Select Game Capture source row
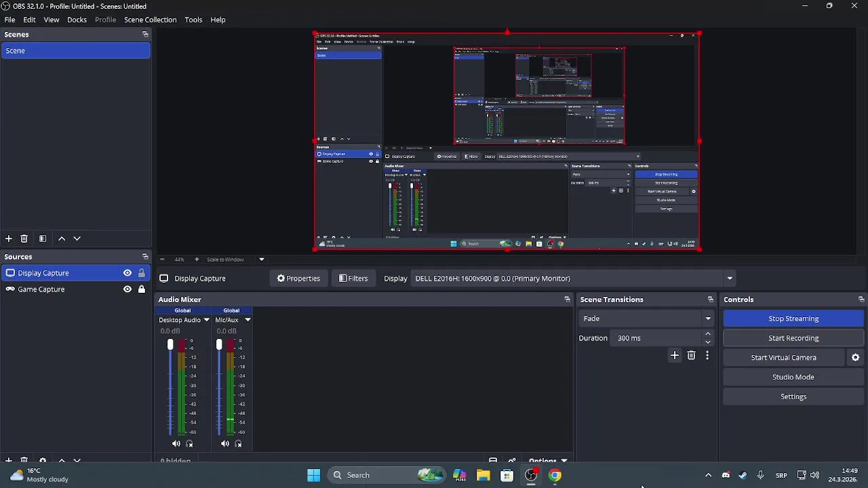The image size is (868, 488). (75, 289)
